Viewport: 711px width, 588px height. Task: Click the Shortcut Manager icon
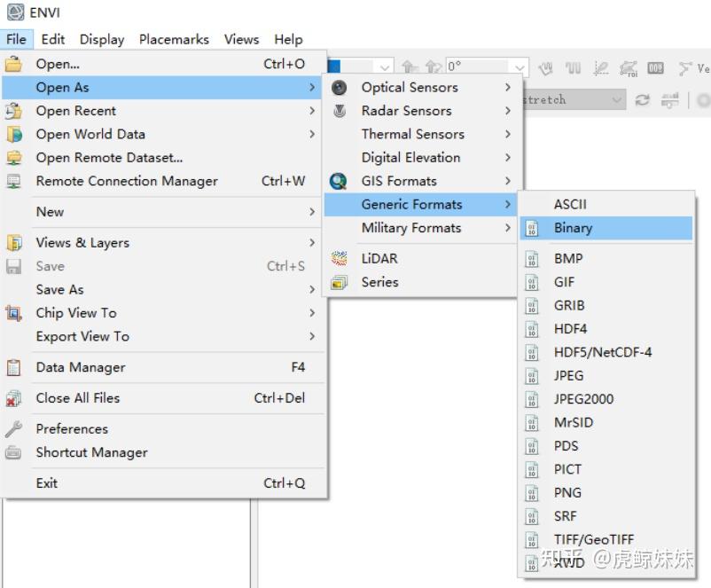tap(13, 453)
